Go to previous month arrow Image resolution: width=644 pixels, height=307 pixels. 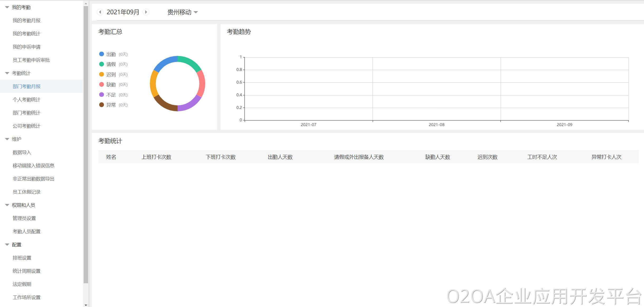coord(100,12)
